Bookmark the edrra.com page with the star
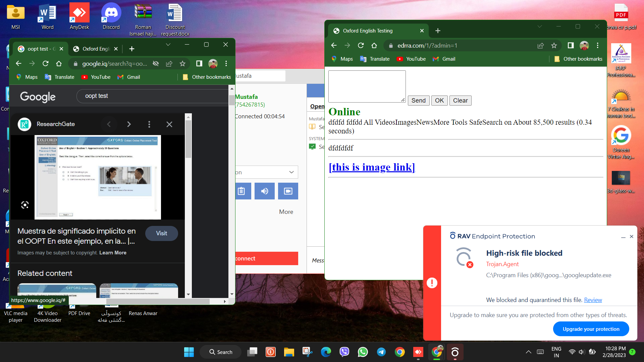This screenshot has height=362, width=644. point(554,46)
